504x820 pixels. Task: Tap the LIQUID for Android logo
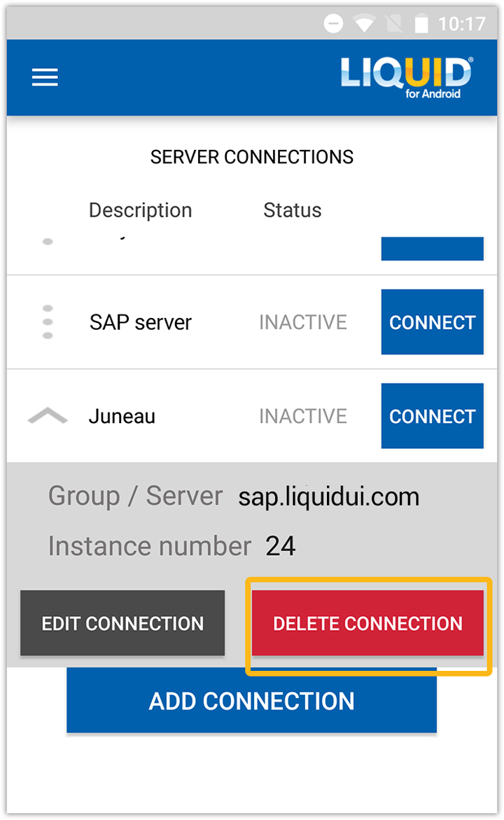(x=406, y=77)
